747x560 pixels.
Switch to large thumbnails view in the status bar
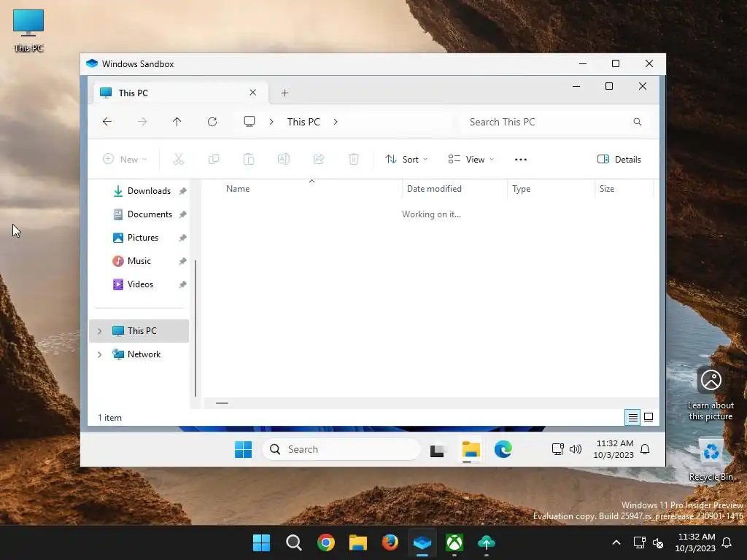click(x=649, y=418)
